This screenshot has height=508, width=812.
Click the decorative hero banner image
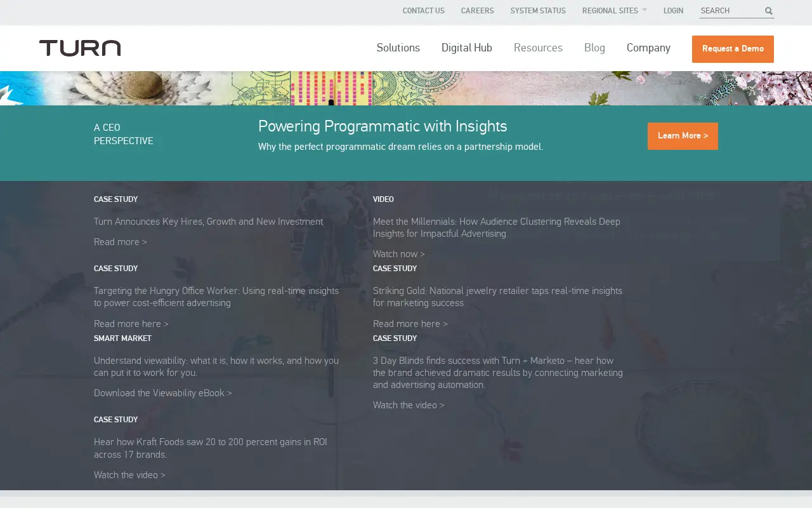pyautogui.click(x=406, y=88)
